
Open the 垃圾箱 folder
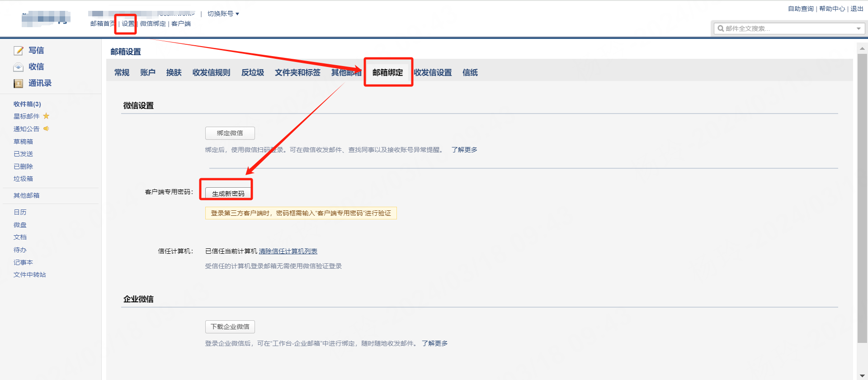[x=23, y=179]
